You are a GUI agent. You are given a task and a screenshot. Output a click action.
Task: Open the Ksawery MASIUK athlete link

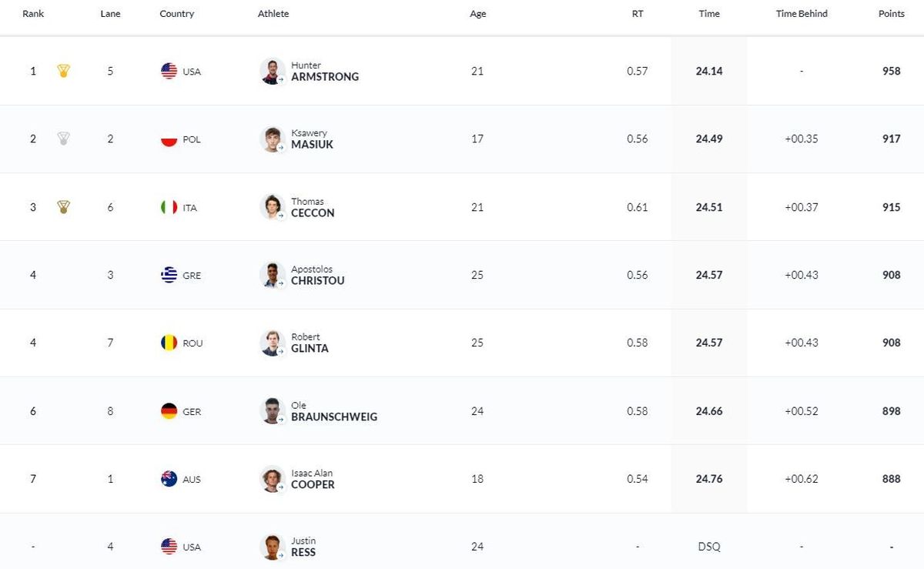(312, 139)
